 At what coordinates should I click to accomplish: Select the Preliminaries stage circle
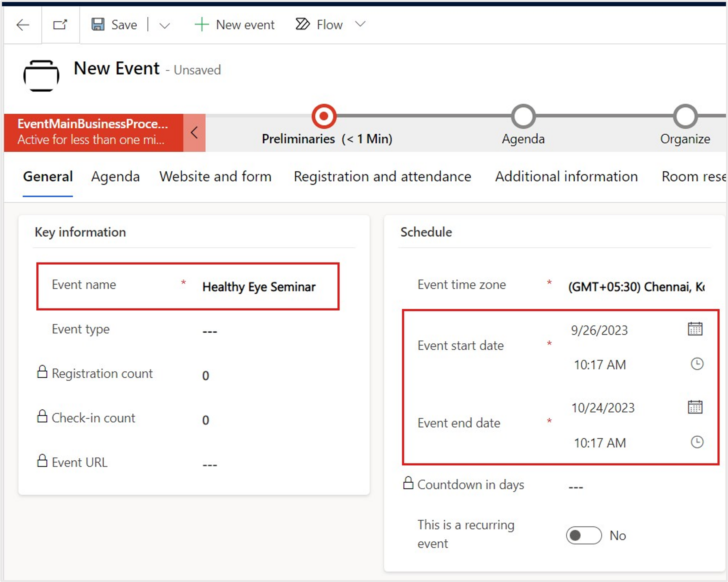pyautogui.click(x=324, y=116)
